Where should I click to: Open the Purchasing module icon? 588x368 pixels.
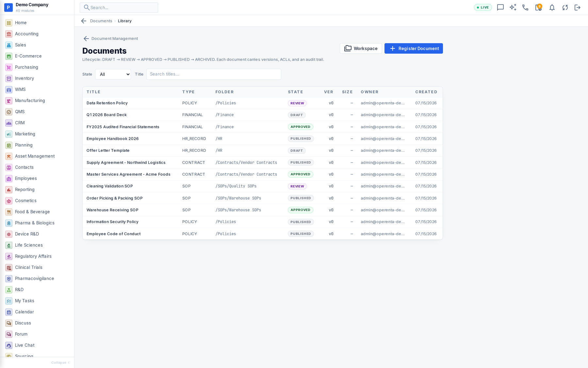(x=9, y=67)
